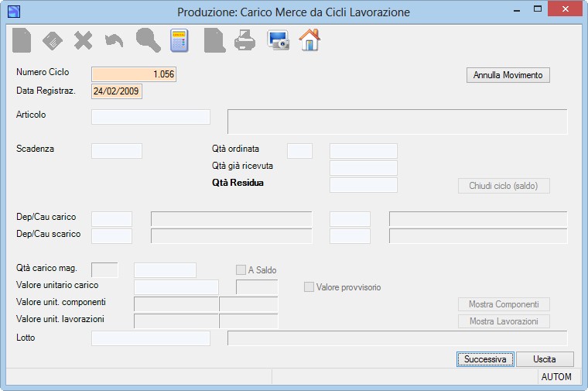588x391 pixels.
Task: Click the Uscita button
Action: pyautogui.click(x=545, y=359)
